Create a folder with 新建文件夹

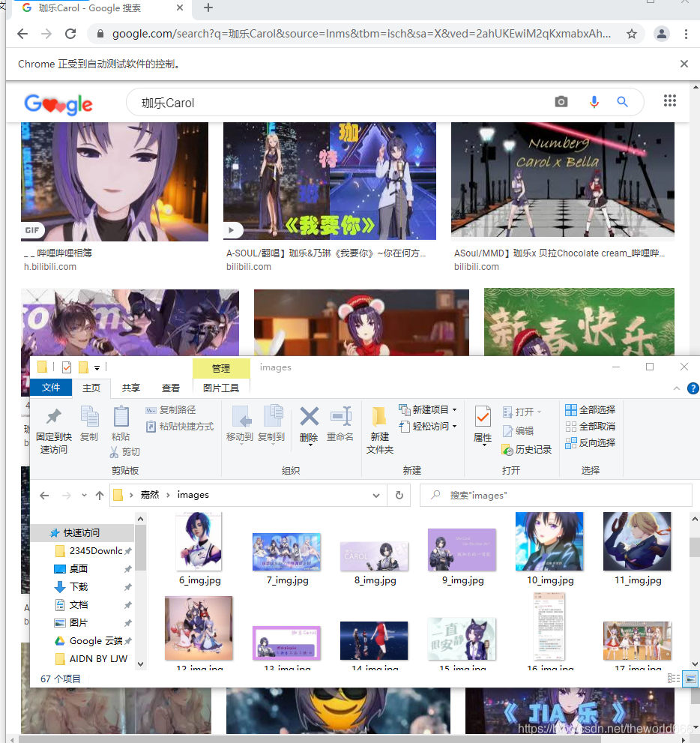(379, 430)
